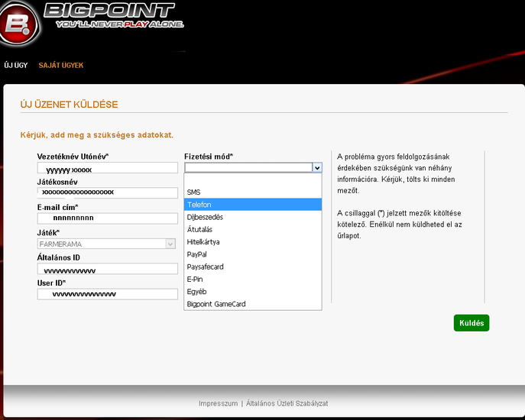The image size is (525, 420).
Task: Select Díjbeszedés payment method
Action: tap(205, 217)
